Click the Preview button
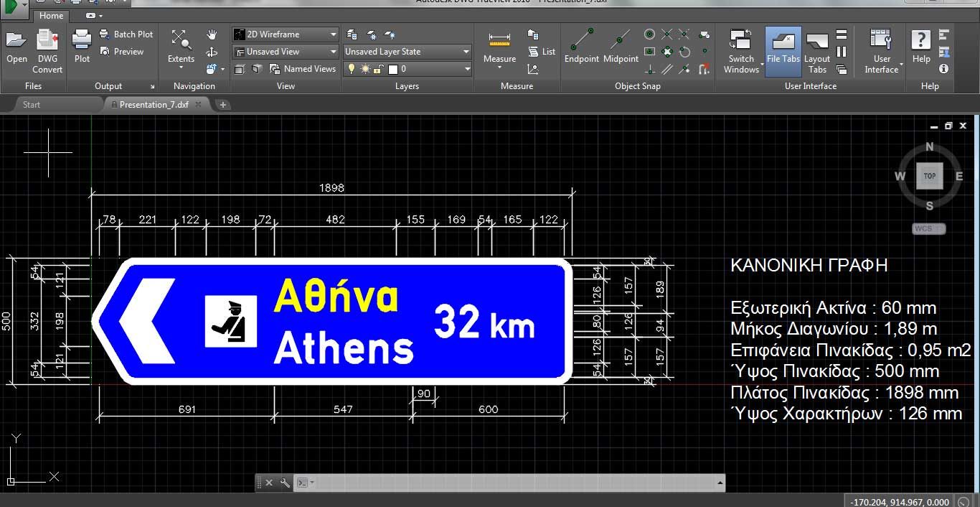 click(122, 52)
